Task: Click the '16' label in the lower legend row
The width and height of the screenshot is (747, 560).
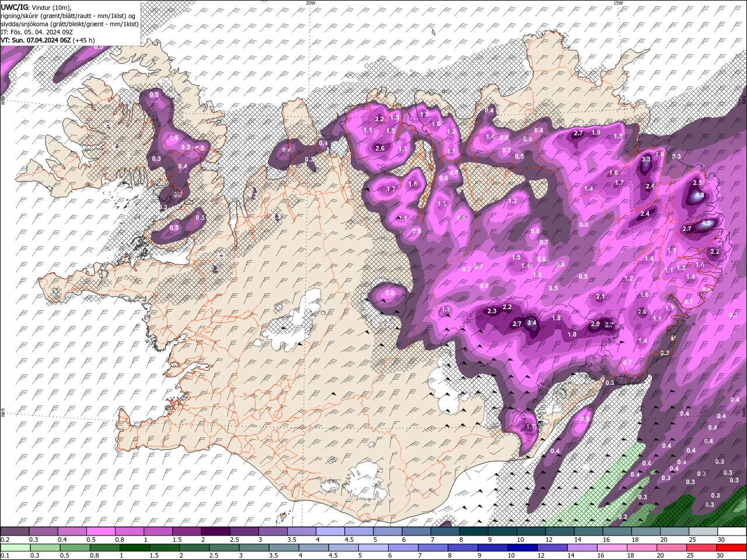Action: (x=601, y=556)
